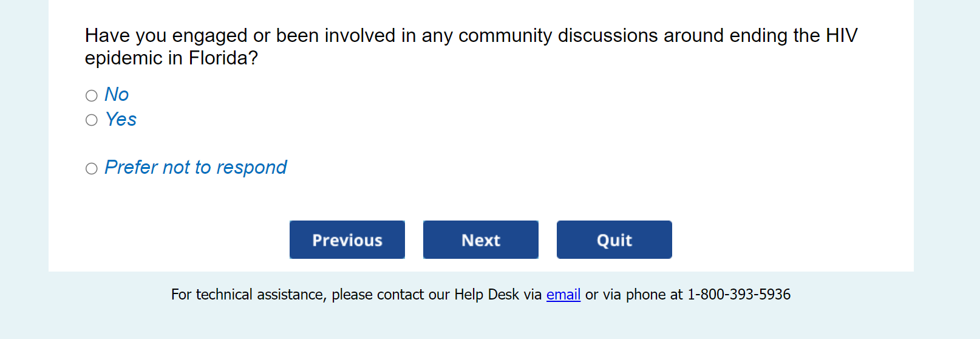This screenshot has height=339, width=980.
Task: Click the italic "Yes" answer label
Action: tap(121, 119)
